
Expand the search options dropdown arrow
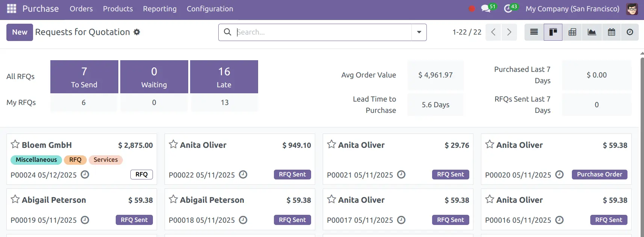419,32
